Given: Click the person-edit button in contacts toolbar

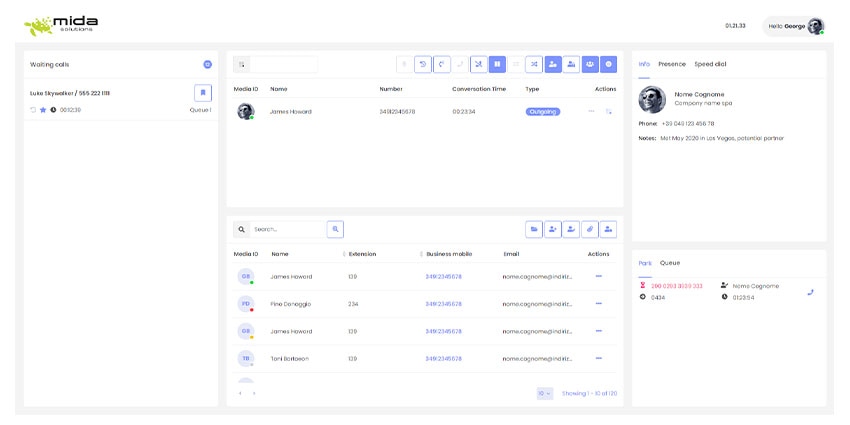Looking at the screenshot, I should click(x=571, y=229).
